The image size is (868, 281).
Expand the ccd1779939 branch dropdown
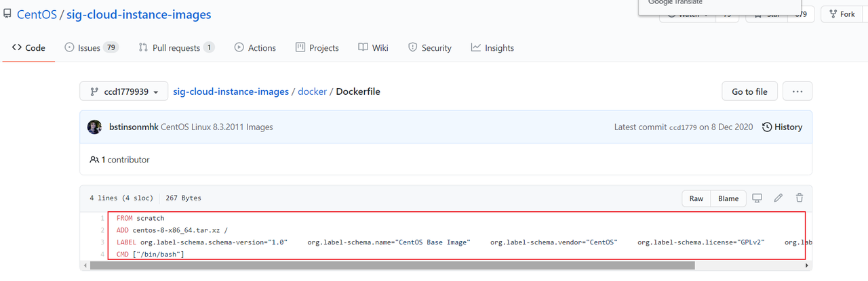[123, 91]
